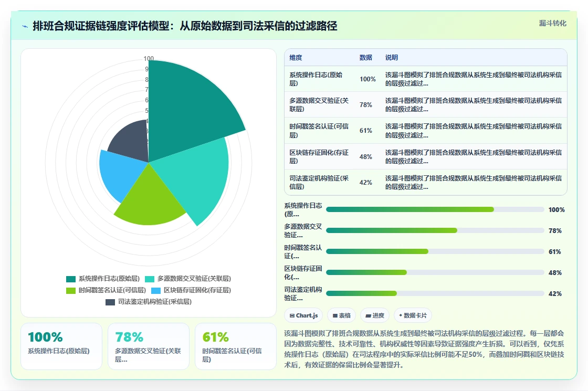Toggle legend swatch for 时间戳签名认证(可信层)
This screenshot has height=391, width=588.
(x=71, y=291)
